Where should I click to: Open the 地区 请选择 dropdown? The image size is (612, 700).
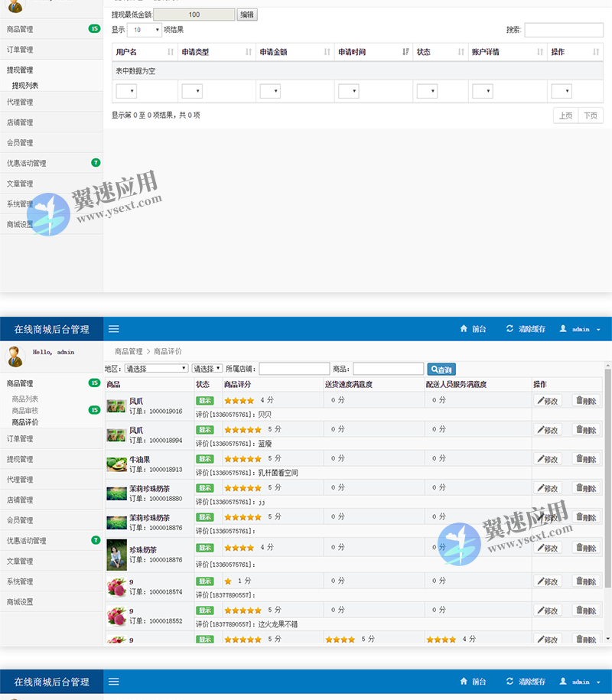pyautogui.click(x=155, y=368)
